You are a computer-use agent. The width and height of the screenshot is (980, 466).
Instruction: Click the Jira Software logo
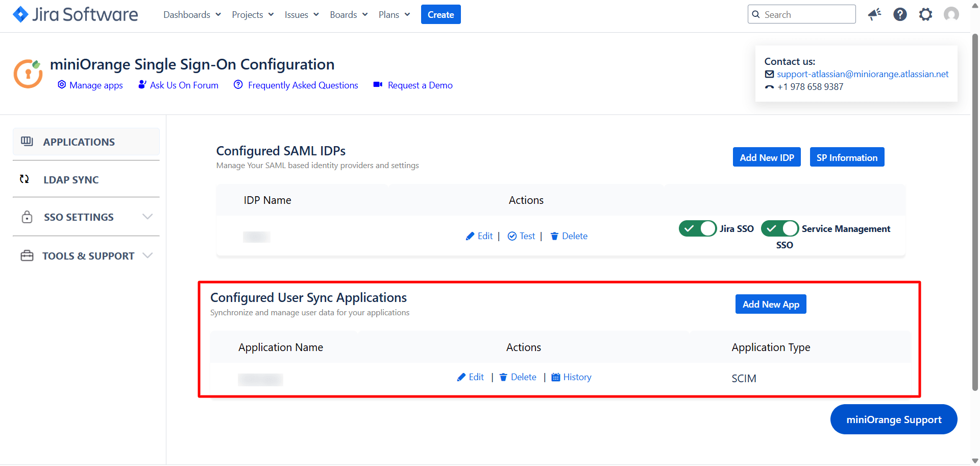pos(75,14)
